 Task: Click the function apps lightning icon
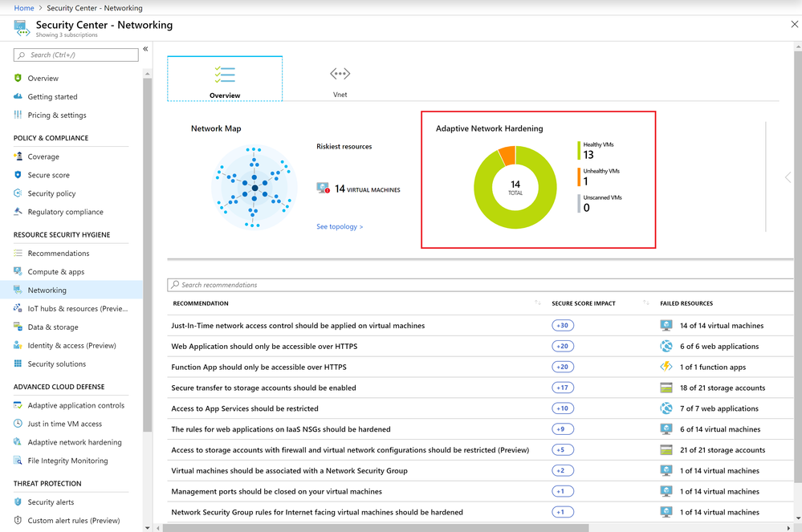coord(666,367)
